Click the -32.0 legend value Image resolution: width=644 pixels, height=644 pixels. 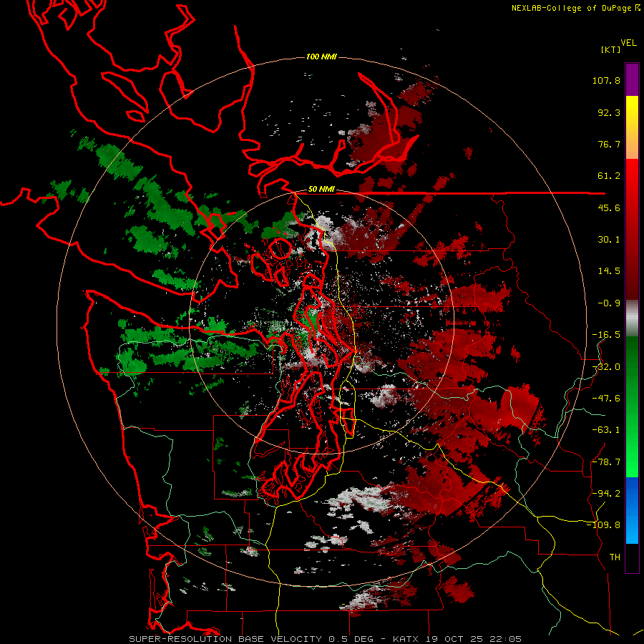point(606,367)
